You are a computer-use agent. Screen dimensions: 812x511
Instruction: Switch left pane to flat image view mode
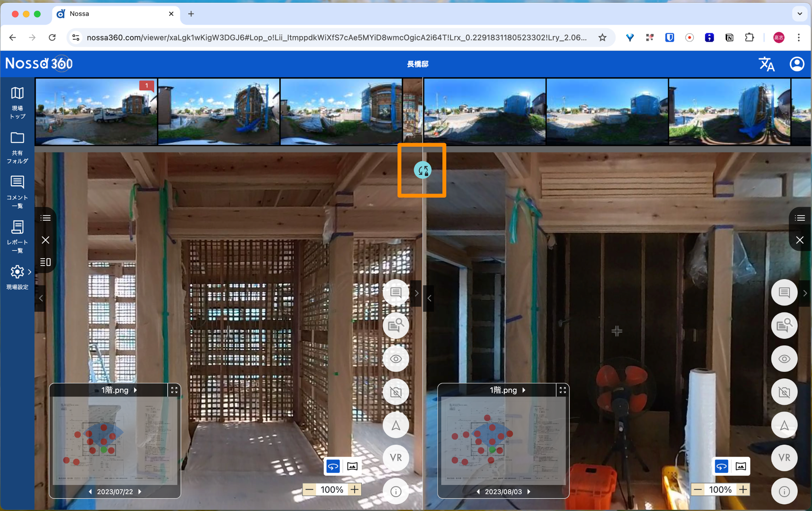pyautogui.click(x=352, y=466)
